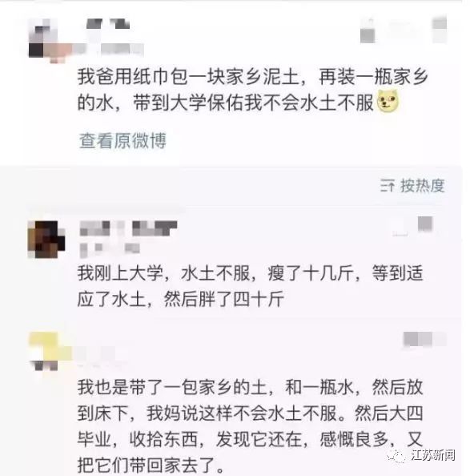Open the yellow avatar of the second commenter
Viewport: 470px width, 476px height.
coord(49,351)
